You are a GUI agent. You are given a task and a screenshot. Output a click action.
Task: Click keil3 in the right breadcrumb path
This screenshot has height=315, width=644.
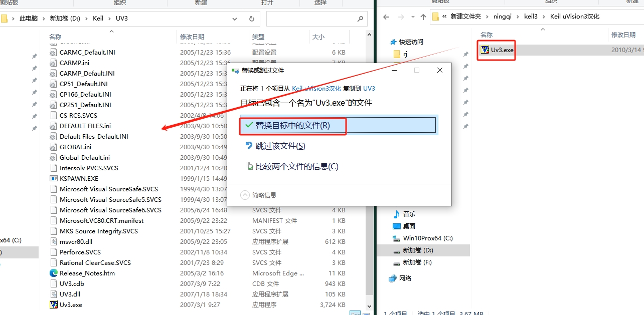pos(531,17)
